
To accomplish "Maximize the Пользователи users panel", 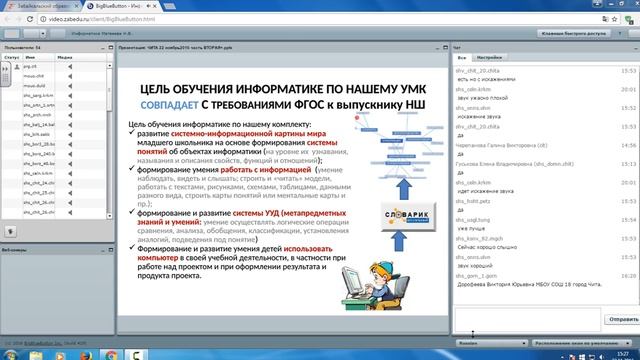I will pos(111,48).
